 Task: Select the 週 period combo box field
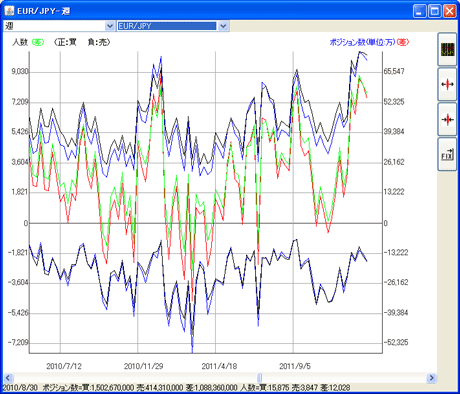click(59, 26)
